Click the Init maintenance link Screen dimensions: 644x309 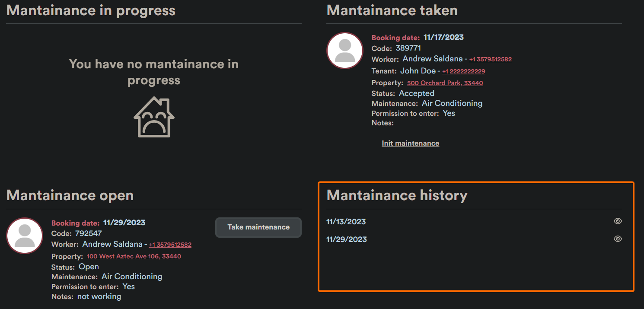(x=410, y=143)
